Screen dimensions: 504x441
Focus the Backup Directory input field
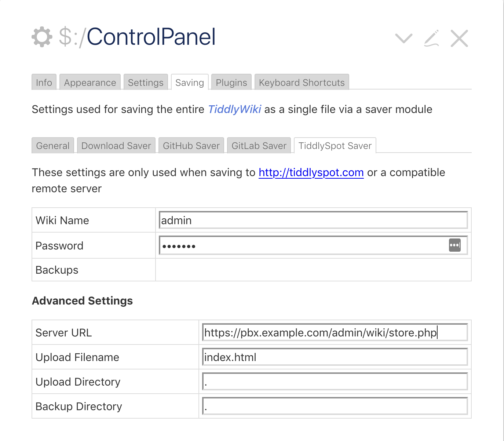[x=335, y=406]
